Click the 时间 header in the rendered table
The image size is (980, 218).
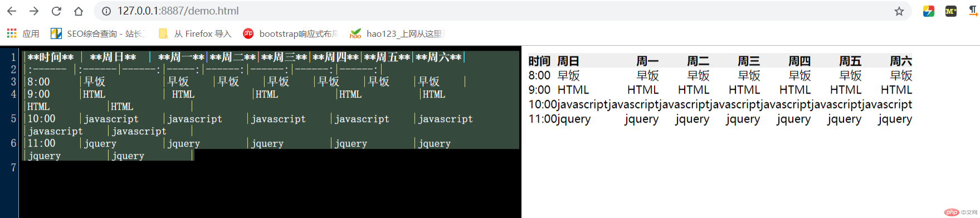[539, 61]
